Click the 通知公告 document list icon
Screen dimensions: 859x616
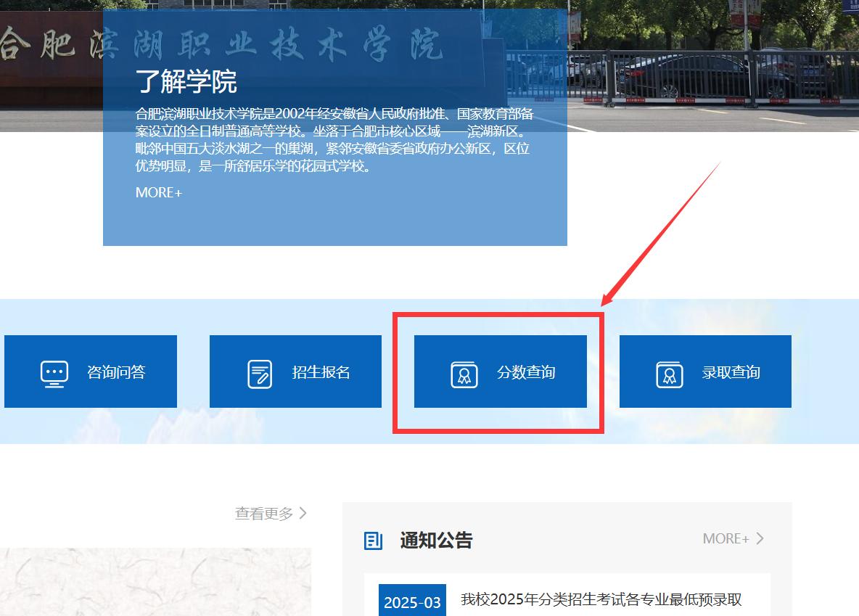[x=373, y=541]
